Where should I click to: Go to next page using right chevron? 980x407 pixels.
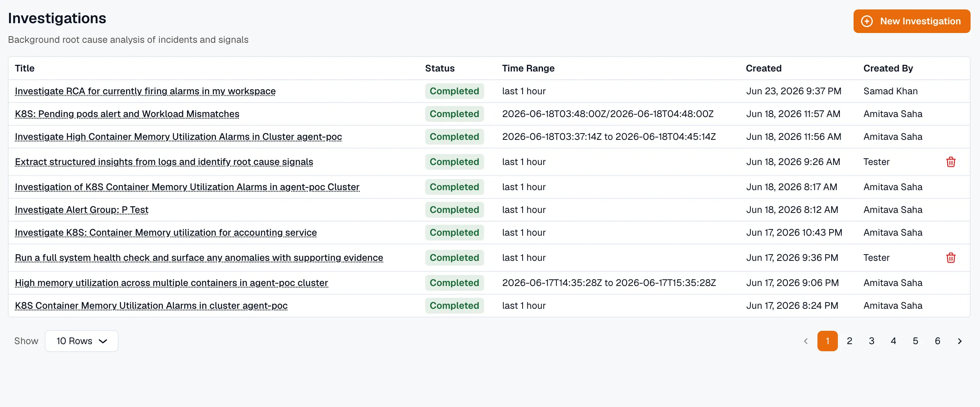click(960, 341)
